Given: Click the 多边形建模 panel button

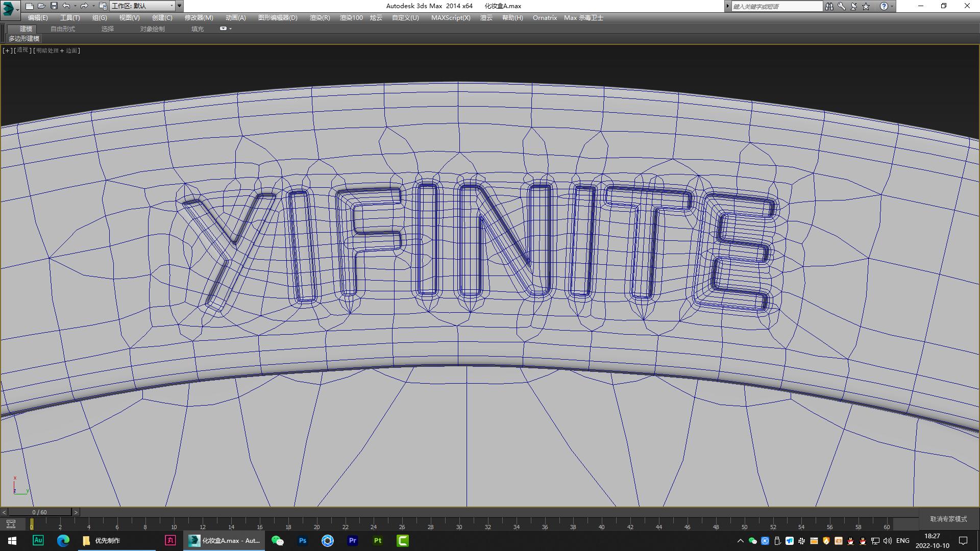Looking at the screenshot, I should pos(24,39).
